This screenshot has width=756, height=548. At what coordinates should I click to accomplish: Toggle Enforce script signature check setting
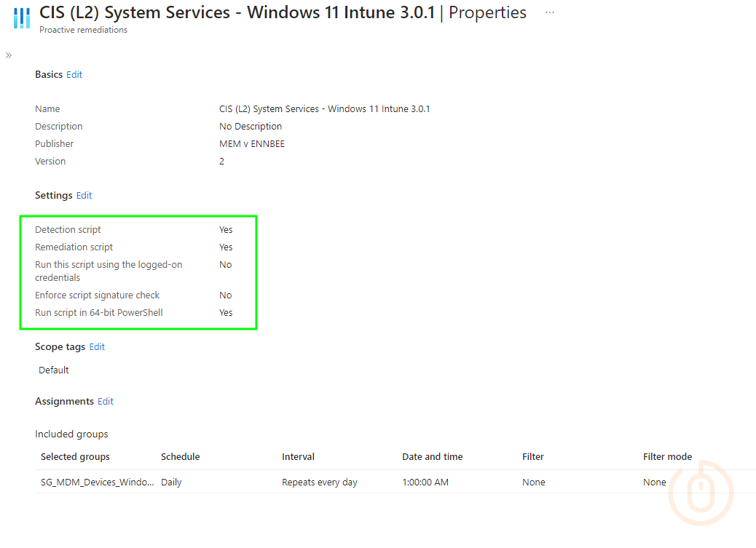[225, 295]
